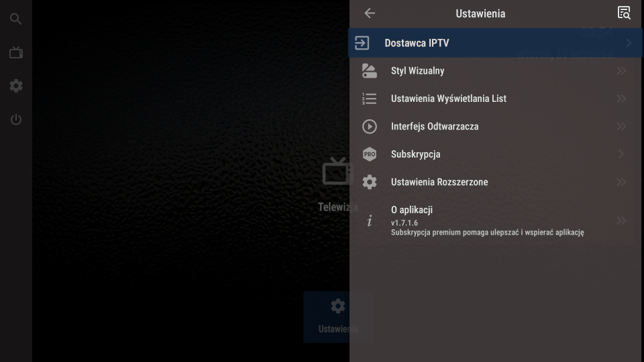Click the gear icon in left sidebar
Viewport: 644px width, 362px height.
(x=16, y=86)
